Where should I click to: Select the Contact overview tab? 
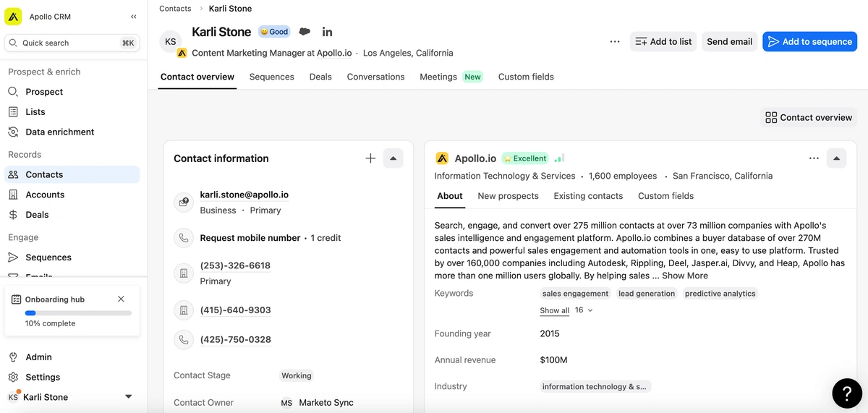pos(197,77)
